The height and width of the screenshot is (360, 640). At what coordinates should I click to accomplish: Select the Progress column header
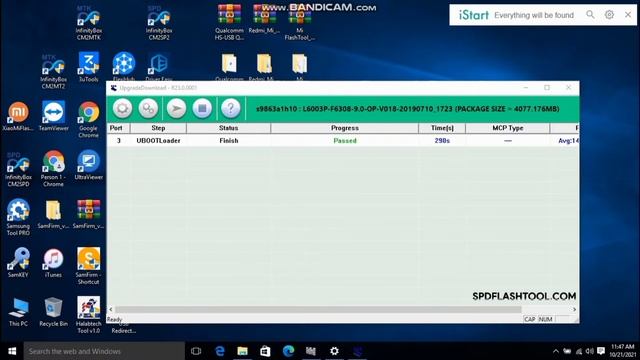click(x=345, y=128)
